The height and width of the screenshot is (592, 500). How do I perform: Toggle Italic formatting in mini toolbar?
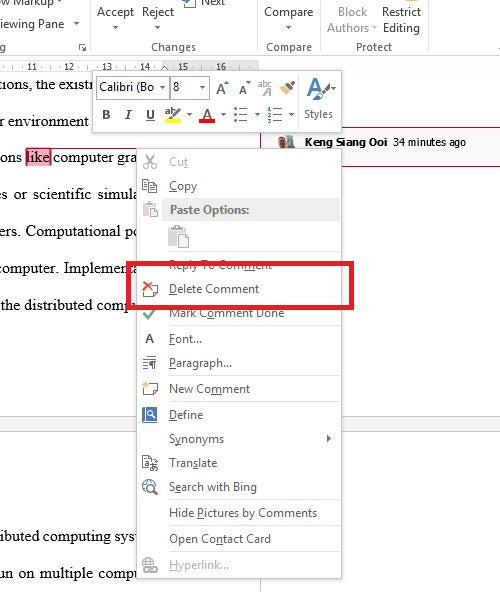pos(128,114)
